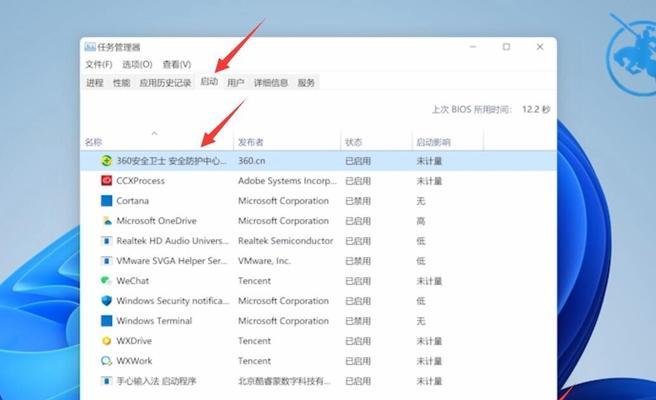Select the WeChat startup entry
The height and width of the screenshot is (400, 656).
133,281
